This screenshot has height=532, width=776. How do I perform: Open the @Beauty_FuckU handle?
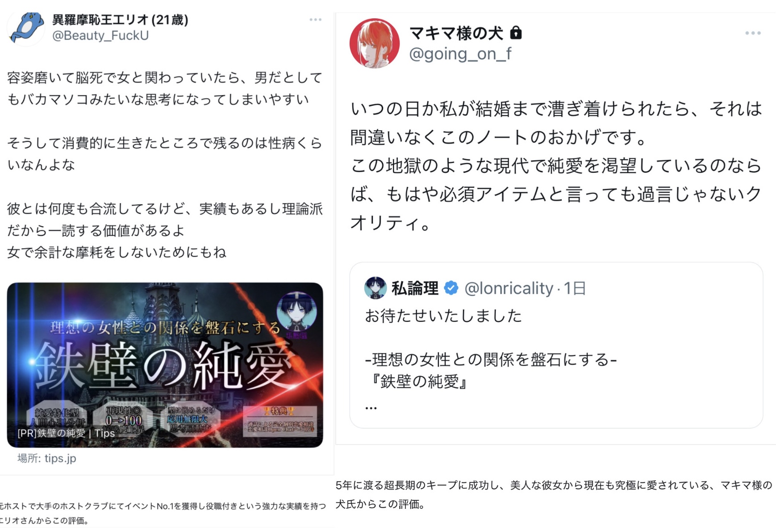[x=100, y=35]
